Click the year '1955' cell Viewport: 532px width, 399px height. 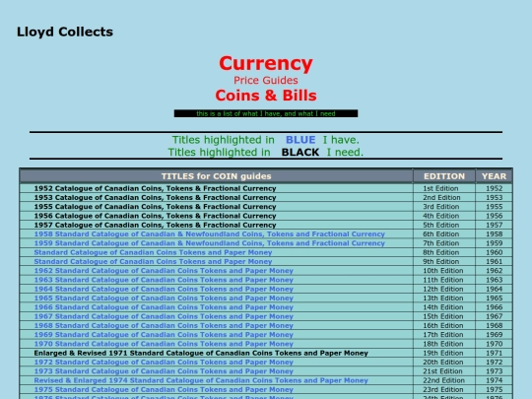494,207
